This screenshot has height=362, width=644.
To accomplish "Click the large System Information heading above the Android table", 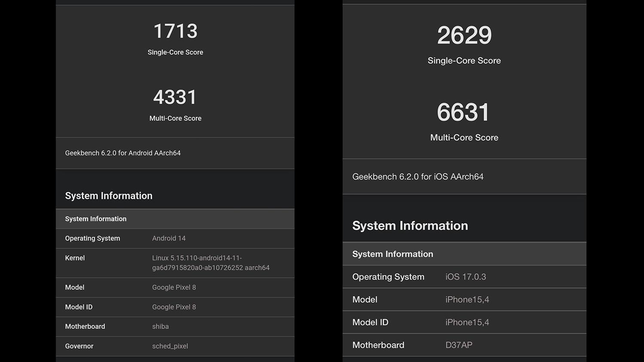I will tap(109, 196).
